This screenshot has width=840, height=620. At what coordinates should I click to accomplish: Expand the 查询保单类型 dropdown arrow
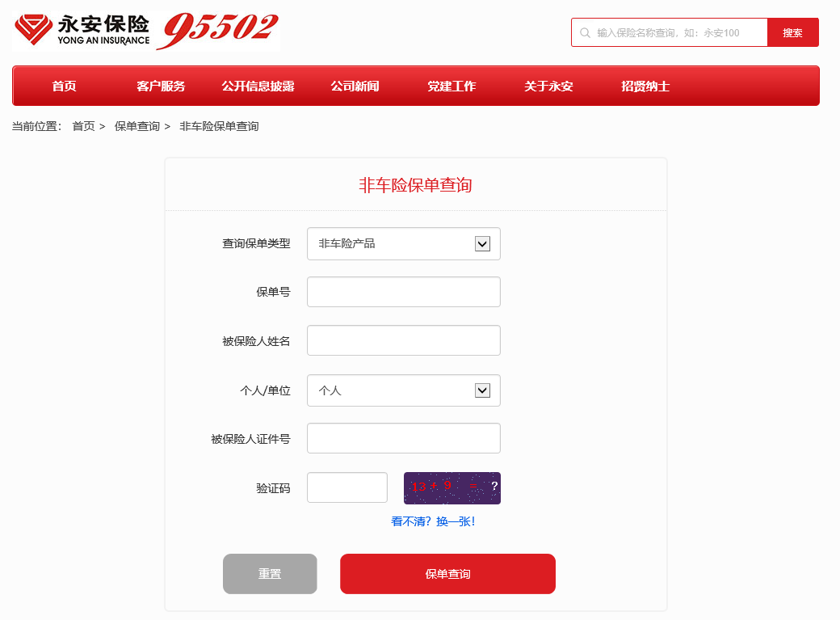(482, 244)
